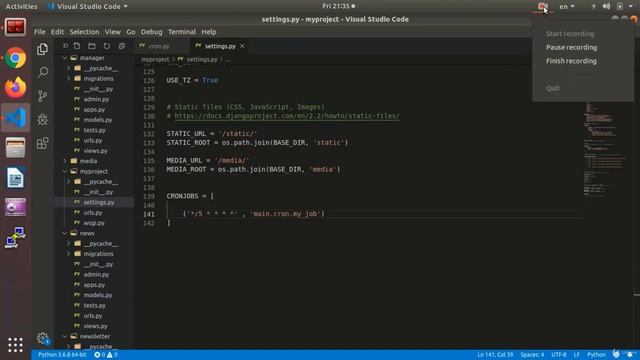This screenshot has width=640, height=360.
Task: Open the Files manager from the dock
Action: (16, 147)
